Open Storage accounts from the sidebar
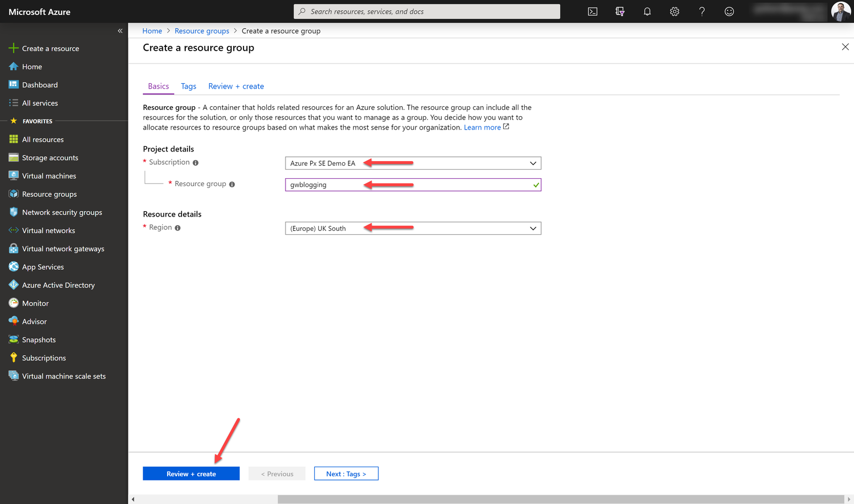This screenshot has width=854, height=504. tap(50, 157)
